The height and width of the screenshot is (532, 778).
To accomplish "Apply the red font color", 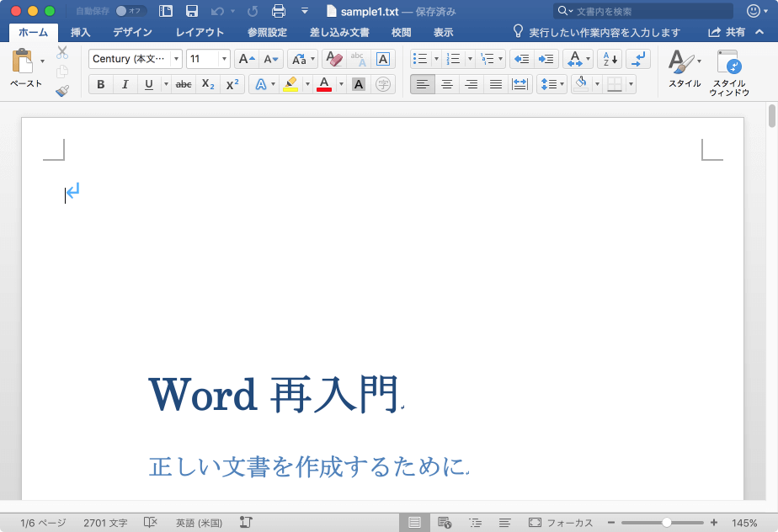I will [x=324, y=84].
